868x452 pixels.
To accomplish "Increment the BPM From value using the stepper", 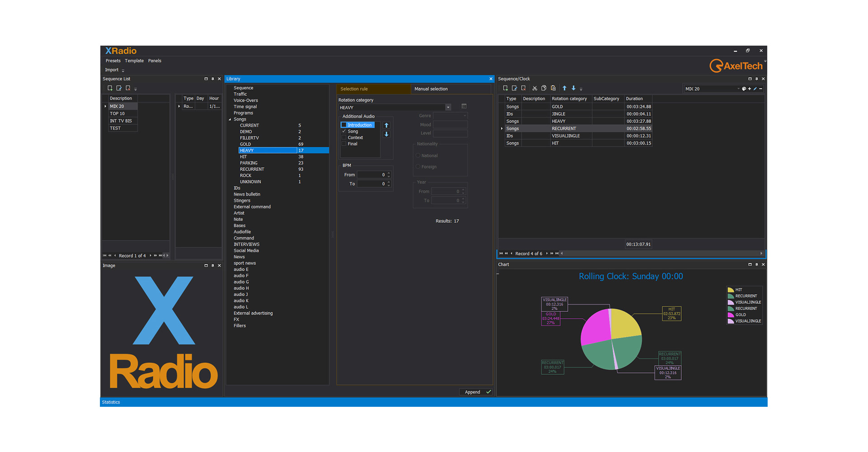I will pos(389,173).
